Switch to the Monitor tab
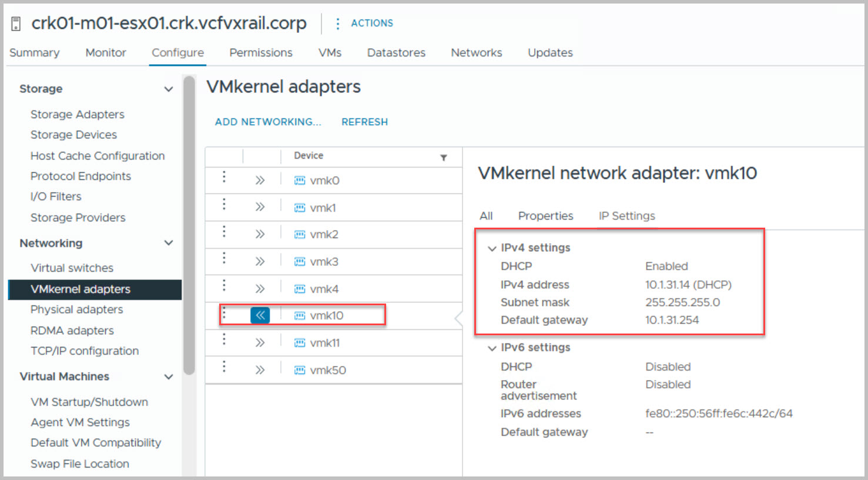The height and width of the screenshot is (480, 868). (106, 52)
